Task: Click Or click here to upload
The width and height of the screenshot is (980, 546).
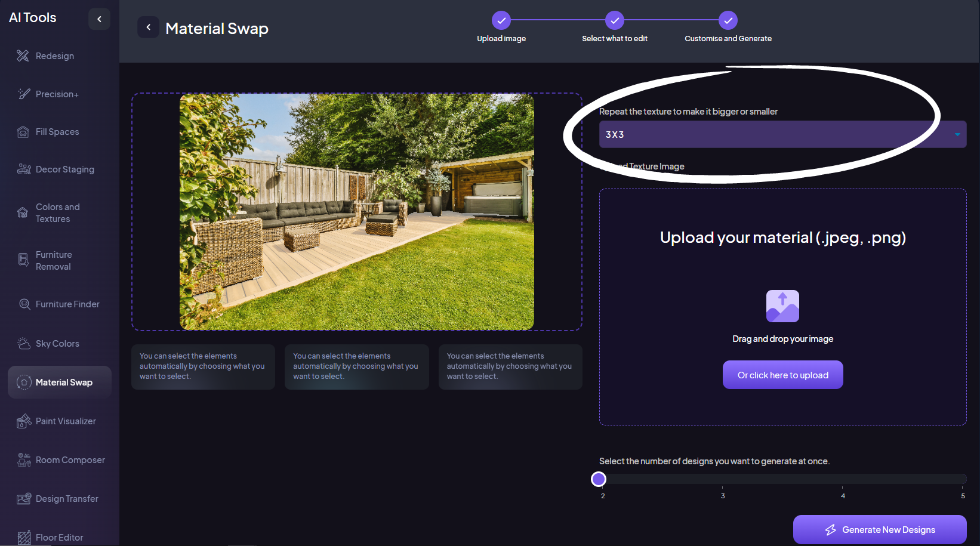Action: tap(782, 375)
